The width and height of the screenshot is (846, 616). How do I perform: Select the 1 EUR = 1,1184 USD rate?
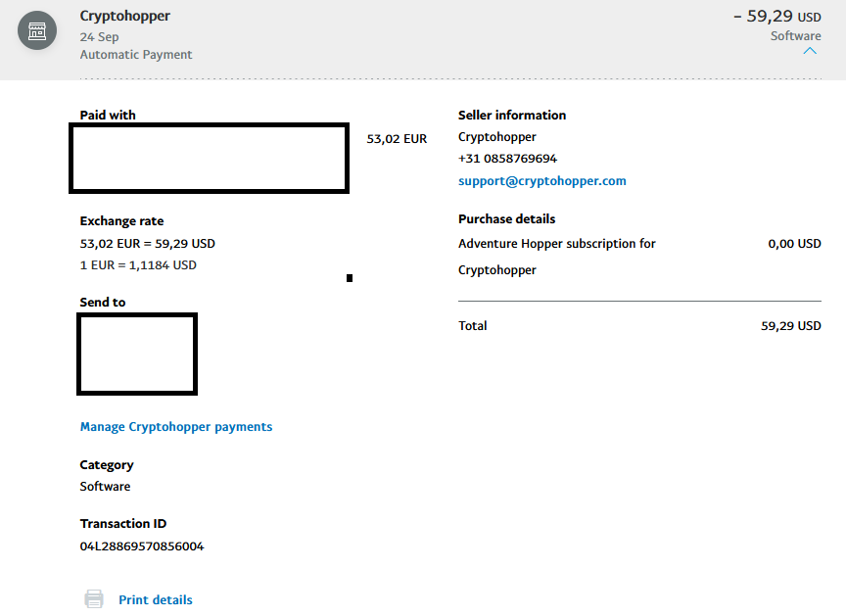(138, 265)
